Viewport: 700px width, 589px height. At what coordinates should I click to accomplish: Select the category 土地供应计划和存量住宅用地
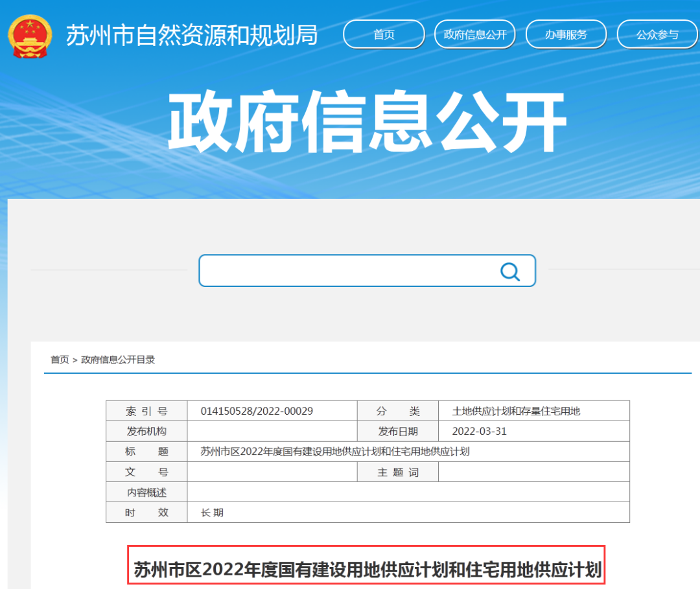[516, 411]
